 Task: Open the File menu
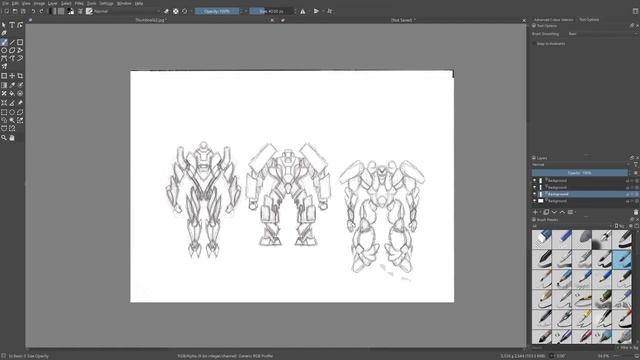(5, 3)
